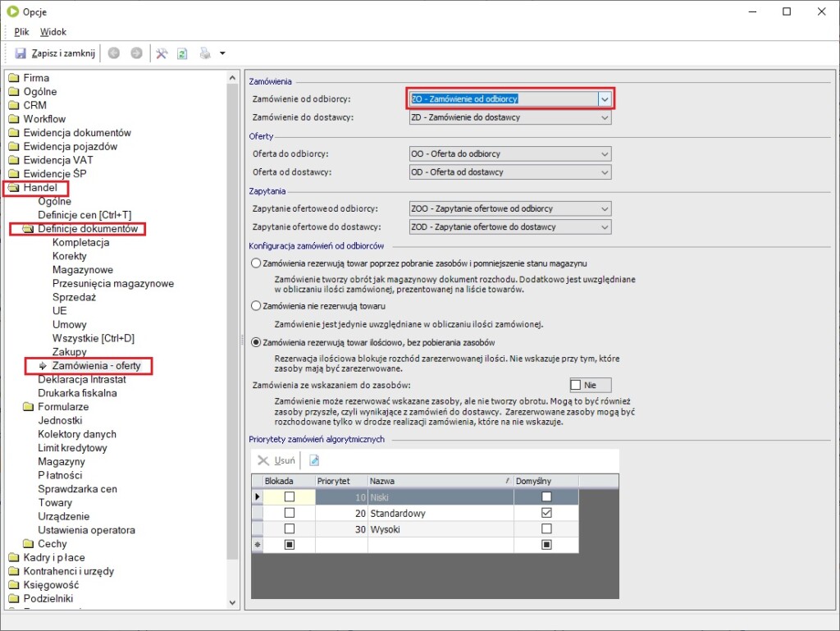This screenshot has width=840, height=631.
Task: Select Zamówienia nie rezerwują towaru radio
Action: 256,306
